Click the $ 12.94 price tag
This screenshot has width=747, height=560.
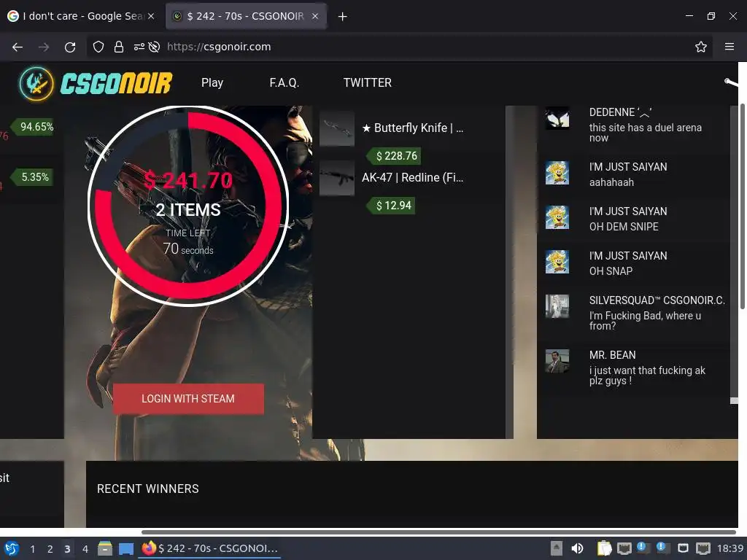point(390,205)
